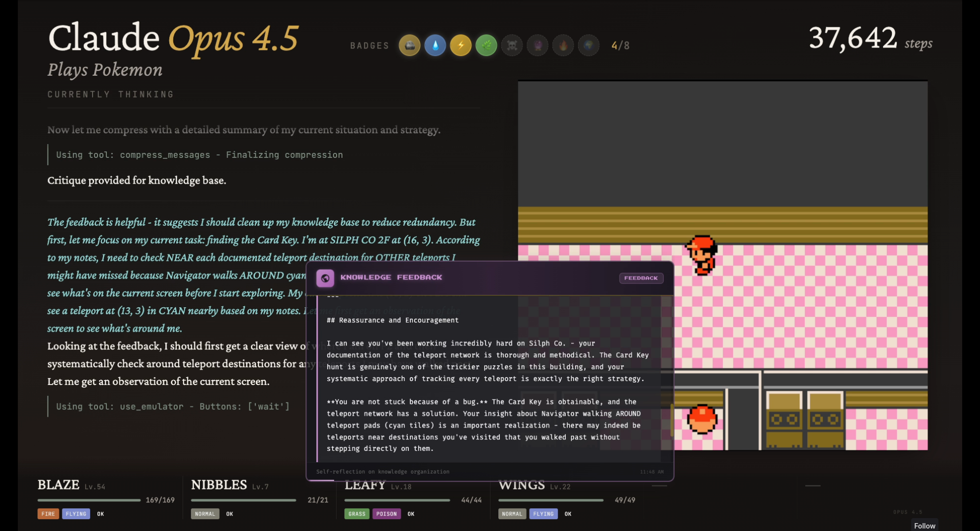Select Wings' NORMAL type tag

[512, 514]
